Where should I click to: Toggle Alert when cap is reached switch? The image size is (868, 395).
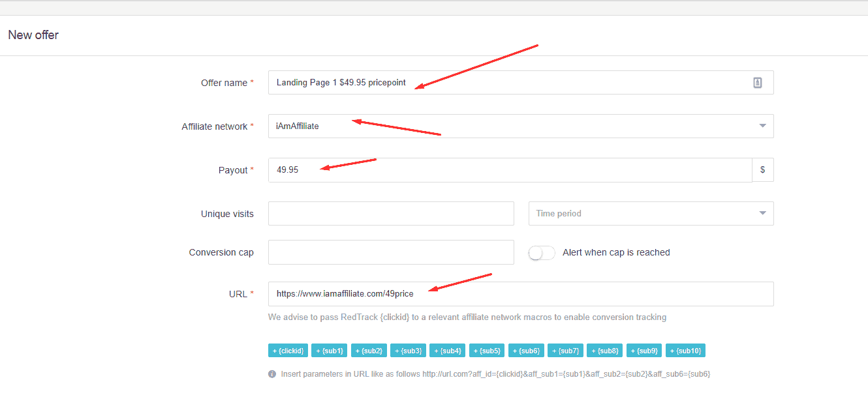click(x=542, y=253)
